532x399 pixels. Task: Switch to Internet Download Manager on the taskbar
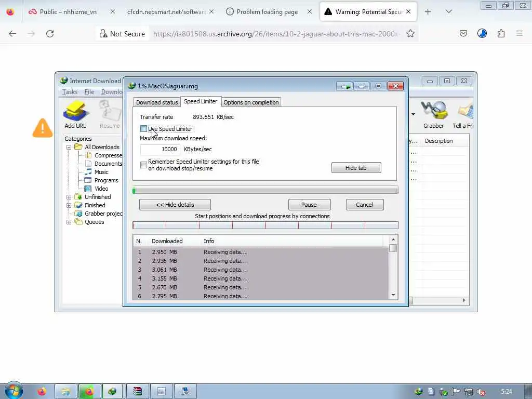pos(113,392)
